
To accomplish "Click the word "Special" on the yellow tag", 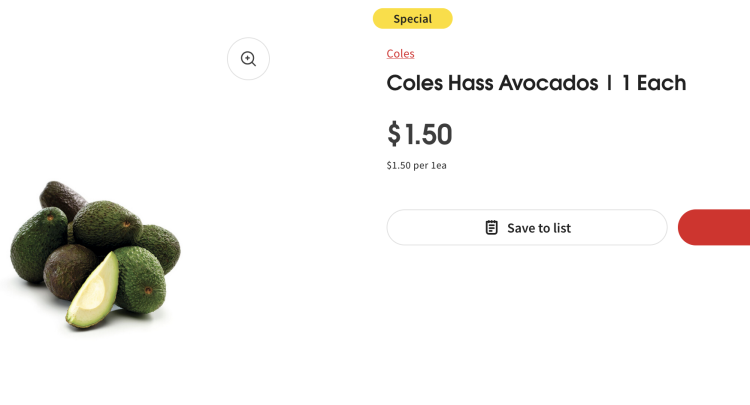I will tap(412, 19).
